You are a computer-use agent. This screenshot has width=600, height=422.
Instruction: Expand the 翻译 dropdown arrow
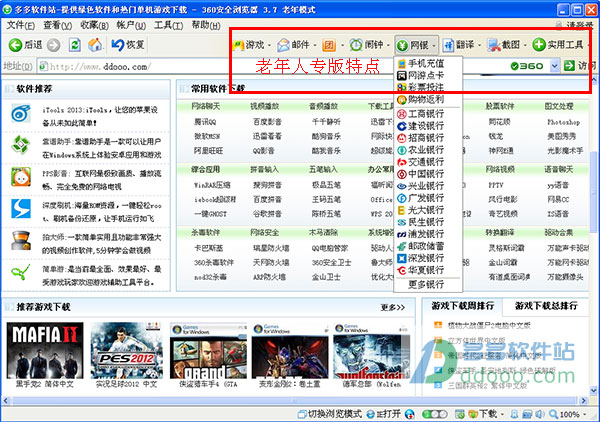coord(479,46)
